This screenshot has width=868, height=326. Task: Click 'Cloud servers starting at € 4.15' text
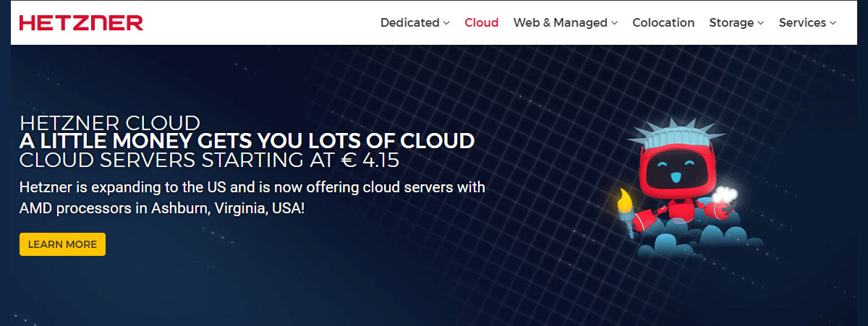coord(210,159)
